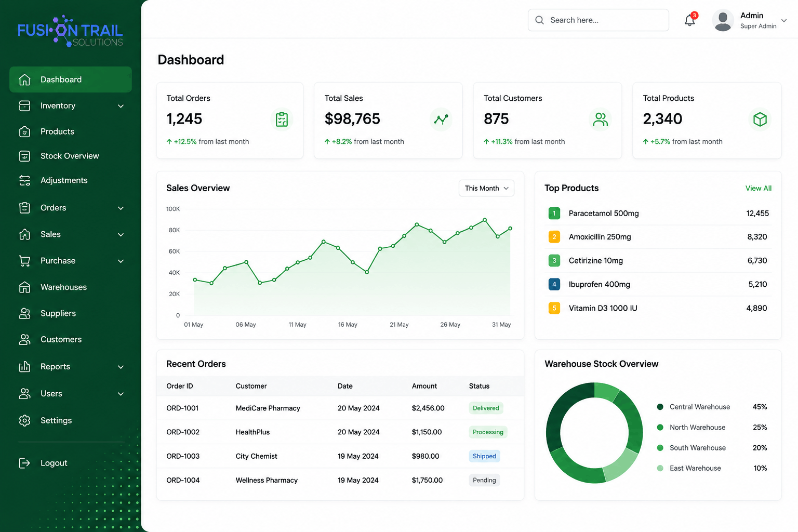Expand the Orders submenu chevron
Screen dimensions: 798x532
(x=121, y=208)
